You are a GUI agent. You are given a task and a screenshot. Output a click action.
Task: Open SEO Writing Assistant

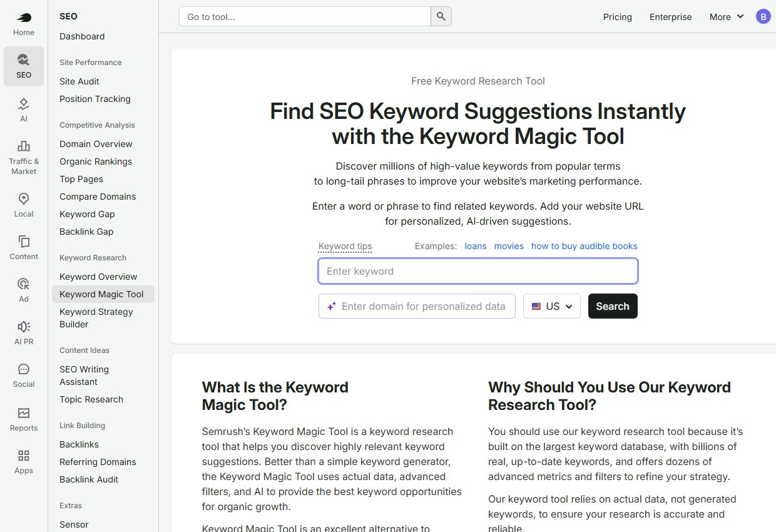coord(84,376)
